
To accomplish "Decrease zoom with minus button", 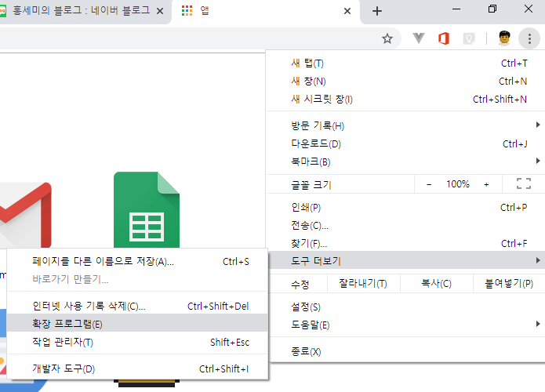I will click(x=429, y=184).
